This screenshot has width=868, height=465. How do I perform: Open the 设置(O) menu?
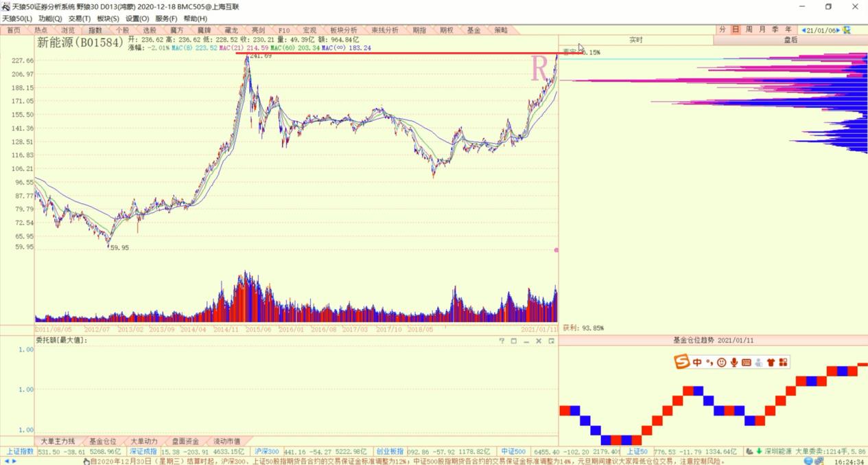137,19
